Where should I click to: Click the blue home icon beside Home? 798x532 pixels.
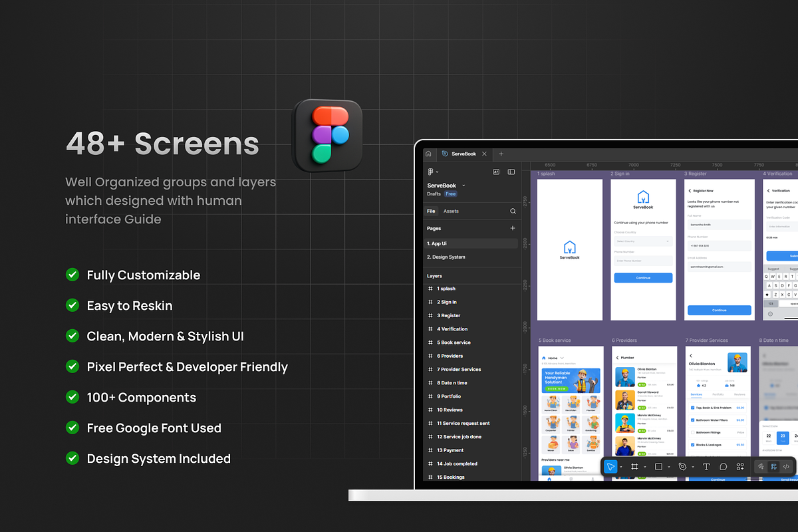pyautogui.click(x=543, y=358)
